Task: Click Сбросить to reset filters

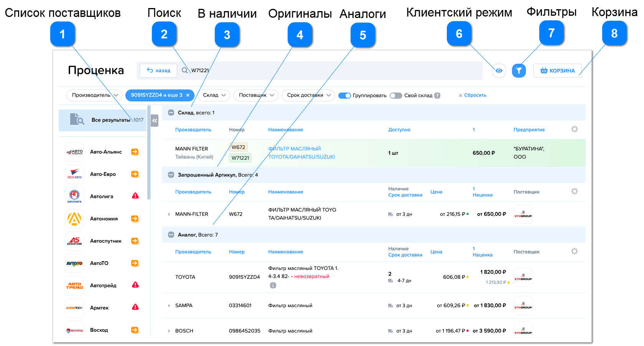Action: pyautogui.click(x=473, y=95)
